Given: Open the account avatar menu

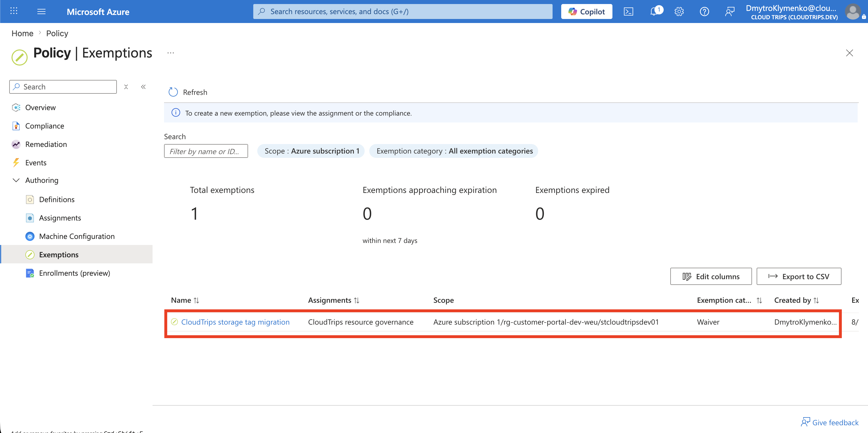Looking at the screenshot, I should click(x=853, y=12).
